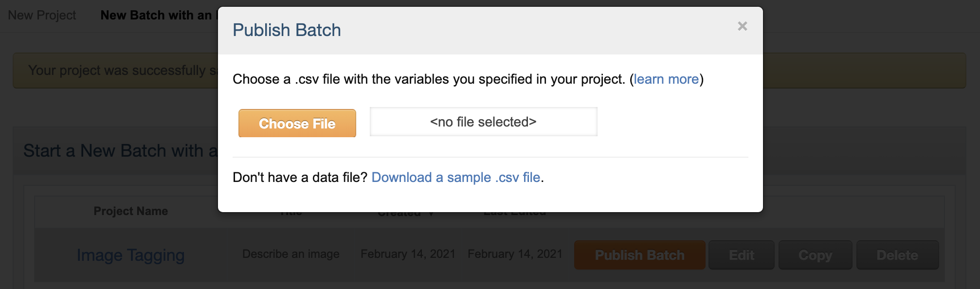
Task: Click the Publish Batch dialog title
Action: pyautogui.click(x=287, y=30)
